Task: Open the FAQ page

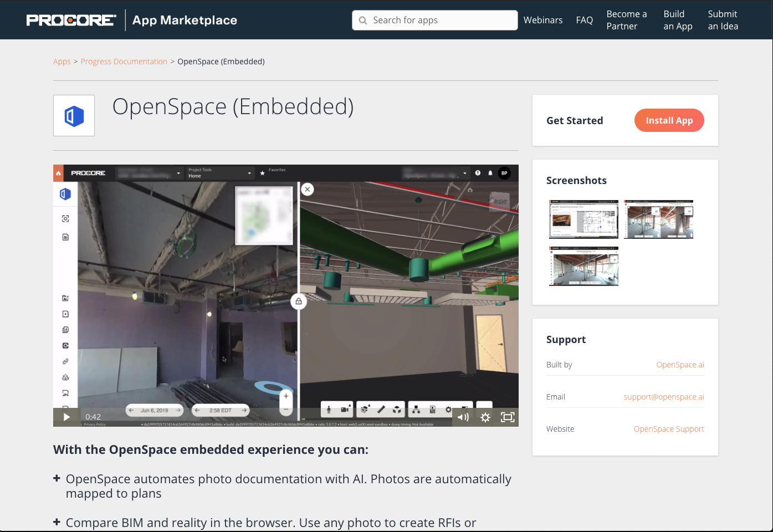Action: click(x=585, y=20)
